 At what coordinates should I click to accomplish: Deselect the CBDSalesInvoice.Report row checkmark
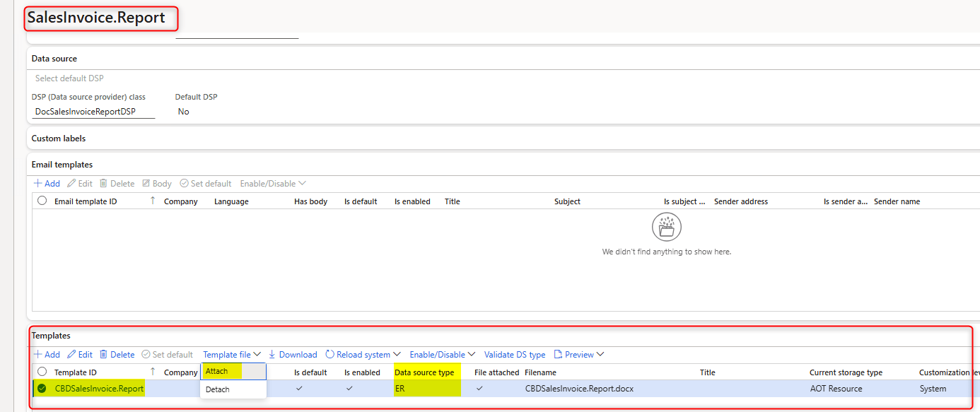[x=42, y=389]
